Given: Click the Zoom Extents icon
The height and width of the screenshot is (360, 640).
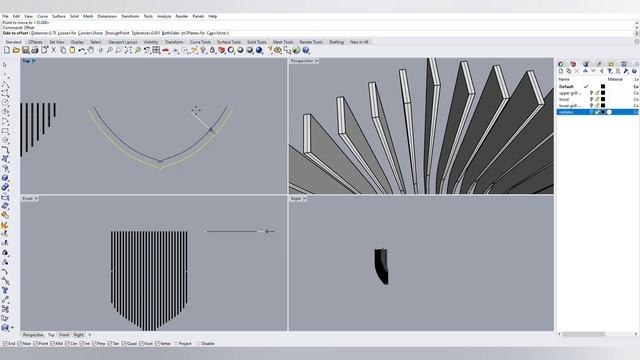Looking at the screenshot, I should click(128, 50).
